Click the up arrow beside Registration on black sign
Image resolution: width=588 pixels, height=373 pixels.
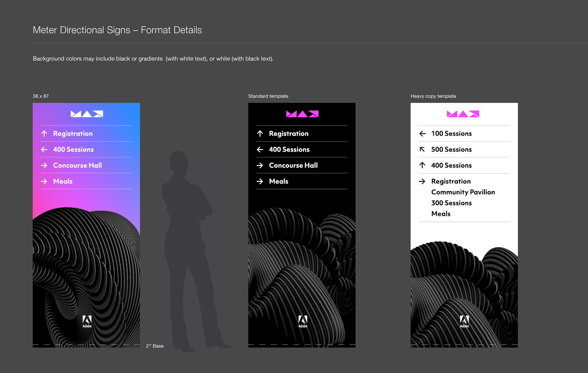click(260, 133)
